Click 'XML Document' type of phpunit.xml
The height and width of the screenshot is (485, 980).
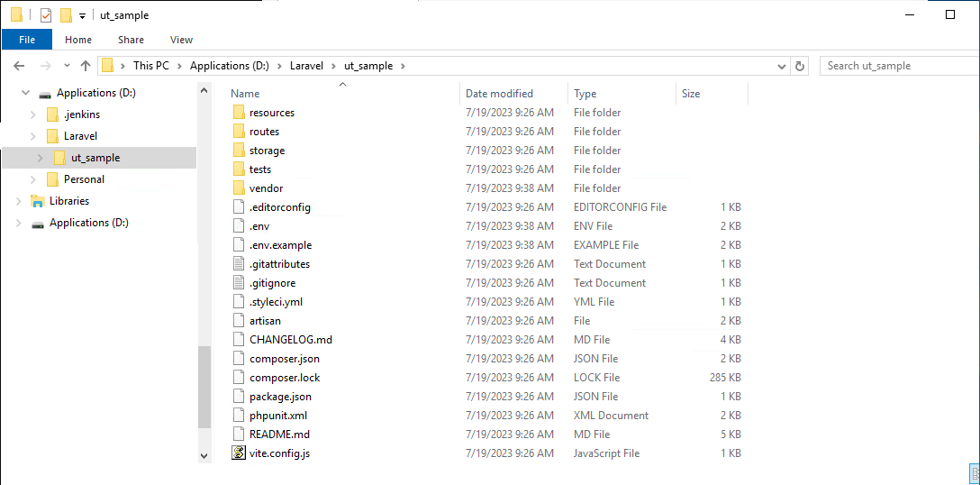(612, 415)
